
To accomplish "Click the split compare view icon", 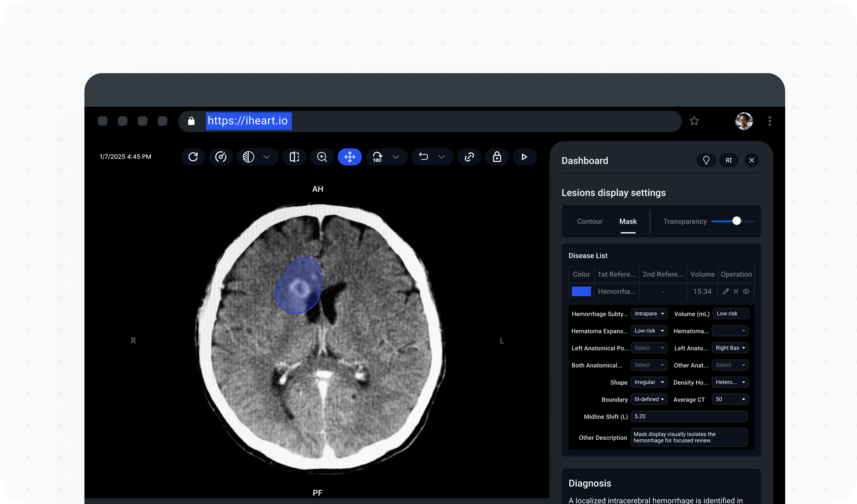I will coord(294,157).
